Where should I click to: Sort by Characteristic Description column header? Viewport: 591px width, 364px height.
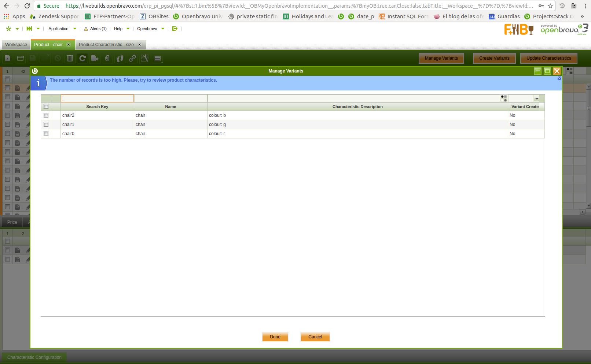[x=357, y=107]
